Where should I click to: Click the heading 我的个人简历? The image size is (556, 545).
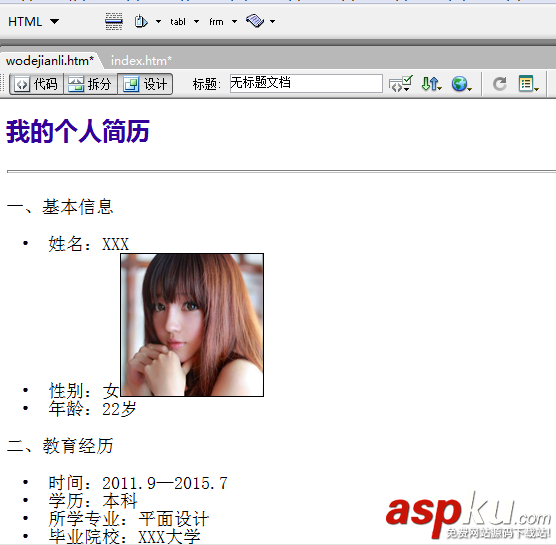pos(78,132)
